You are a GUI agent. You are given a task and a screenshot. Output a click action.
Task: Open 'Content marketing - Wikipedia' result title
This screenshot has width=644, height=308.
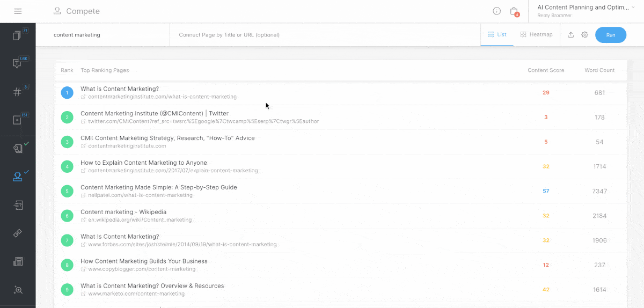point(123,212)
